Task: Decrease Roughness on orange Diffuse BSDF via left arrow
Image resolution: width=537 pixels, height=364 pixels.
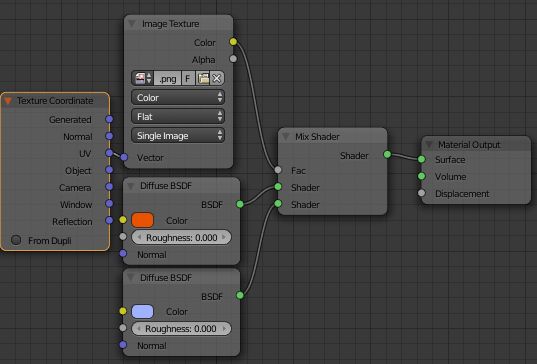Action: 138,237
